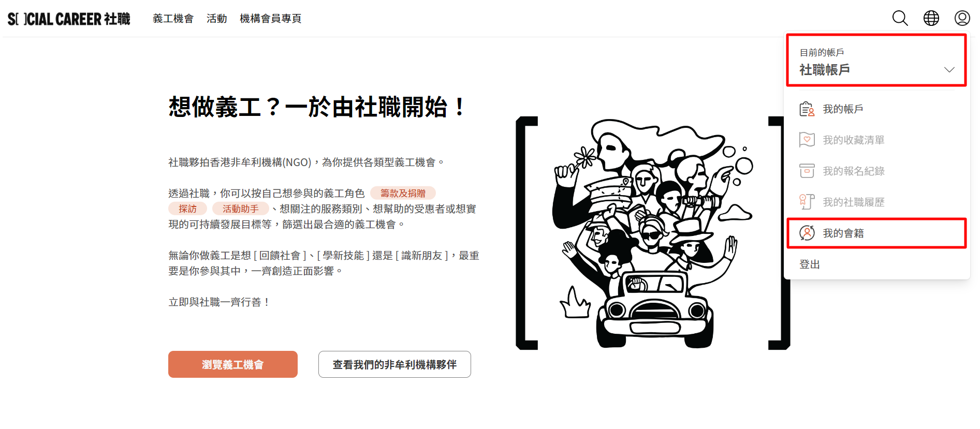Open the search magnifier icon

pos(900,18)
